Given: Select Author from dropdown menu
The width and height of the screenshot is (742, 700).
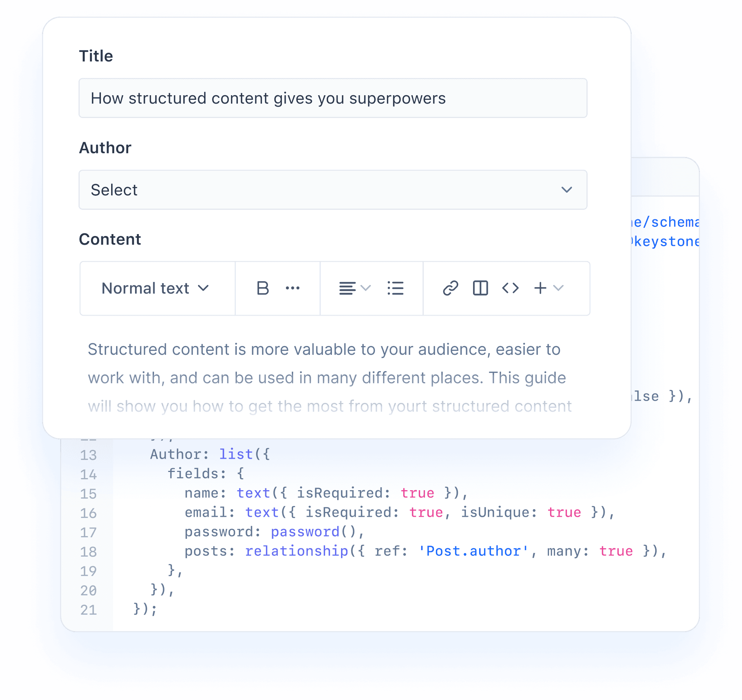Looking at the screenshot, I should (x=332, y=190).
